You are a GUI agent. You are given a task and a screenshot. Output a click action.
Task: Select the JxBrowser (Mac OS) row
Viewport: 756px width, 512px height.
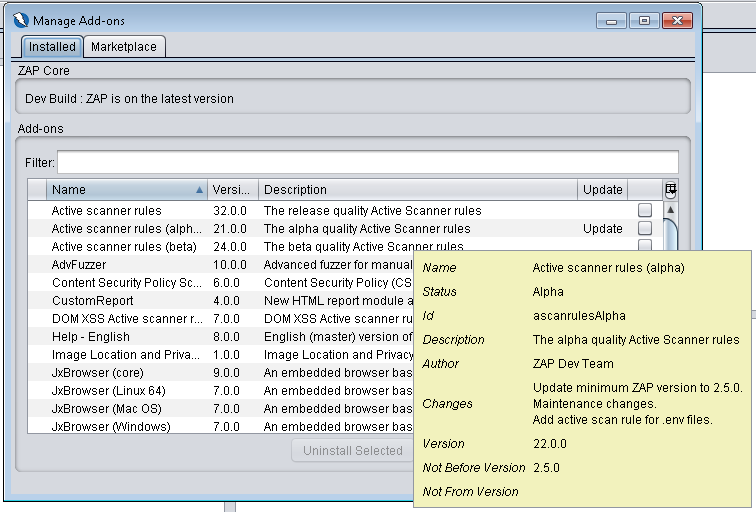220,409
